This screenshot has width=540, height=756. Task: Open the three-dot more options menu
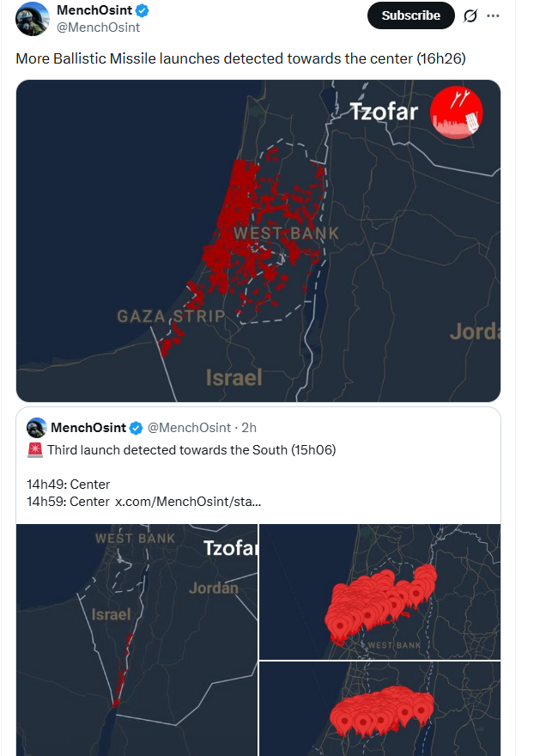493,15
